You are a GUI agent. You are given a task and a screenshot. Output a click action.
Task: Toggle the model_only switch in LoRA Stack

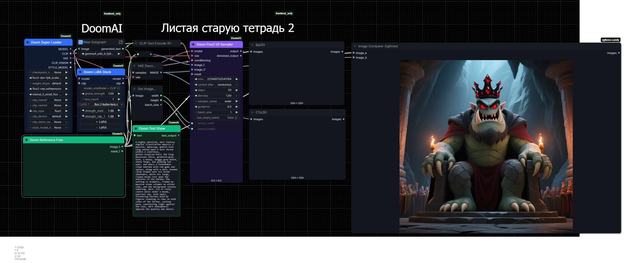coord(118,88)
